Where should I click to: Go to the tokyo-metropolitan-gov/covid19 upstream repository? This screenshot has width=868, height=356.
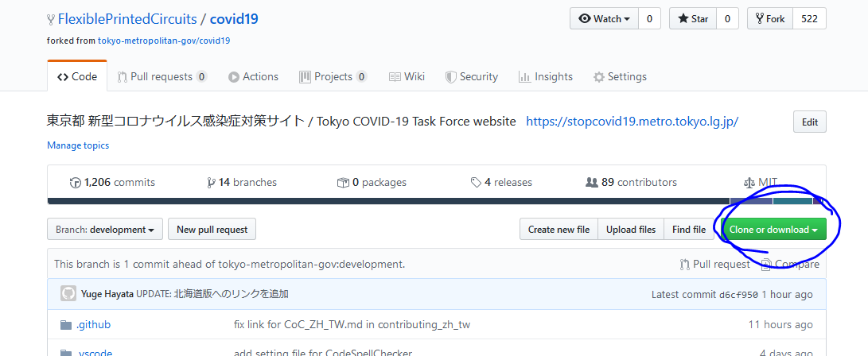point(164,41)
